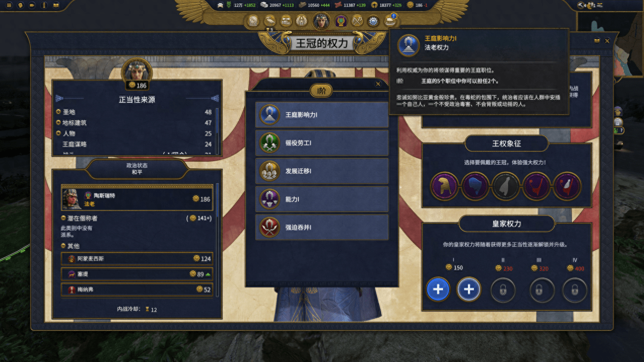
Task: Choose the 强迫吞并I power entry
Action: [322, 227]
